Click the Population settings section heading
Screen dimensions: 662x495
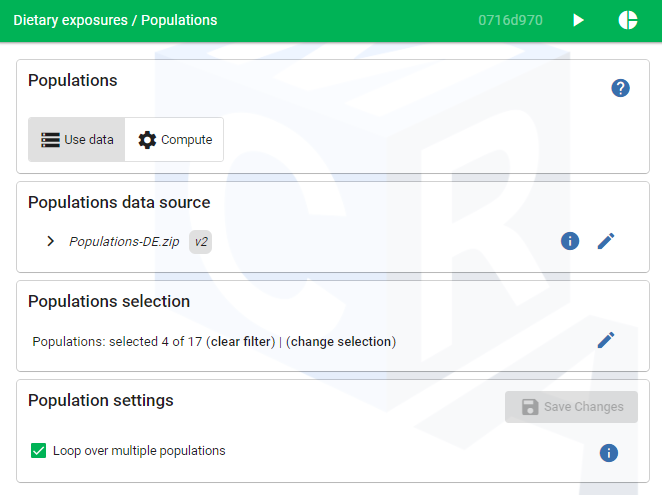(x=101, y=400)
